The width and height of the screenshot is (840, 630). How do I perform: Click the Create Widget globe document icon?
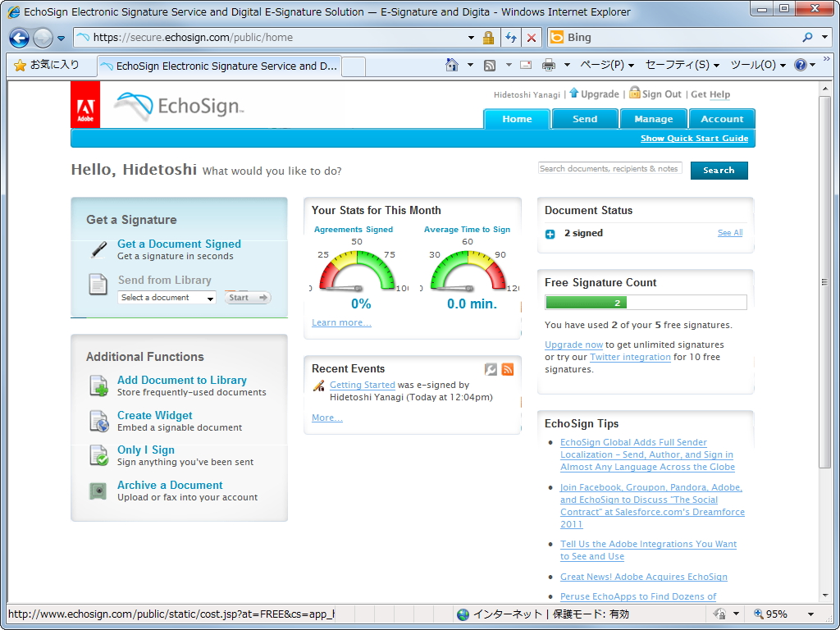(x=99, y=421)
